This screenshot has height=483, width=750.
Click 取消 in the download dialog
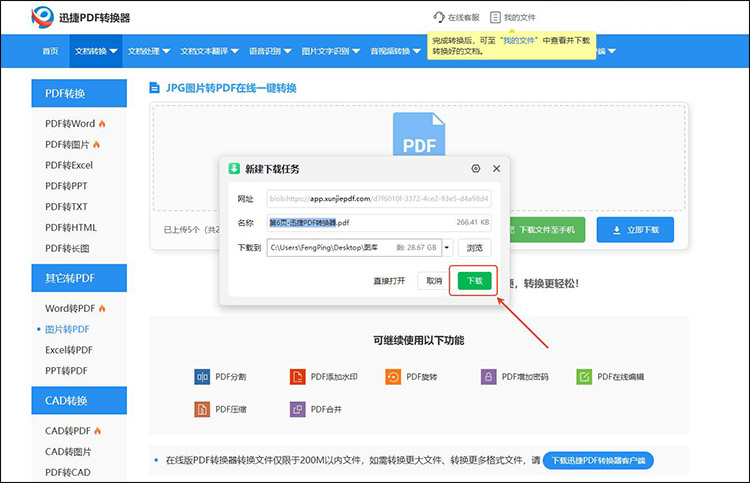pos(434,281)
